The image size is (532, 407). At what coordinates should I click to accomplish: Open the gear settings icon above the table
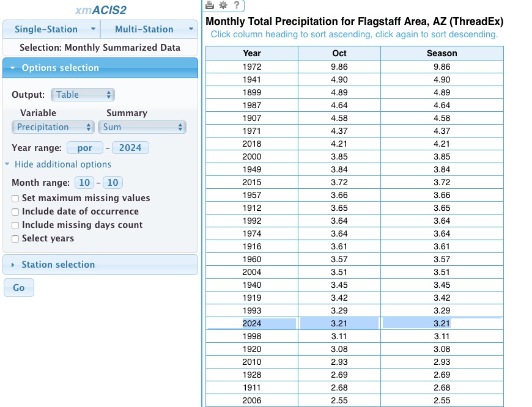click(223, 5)
